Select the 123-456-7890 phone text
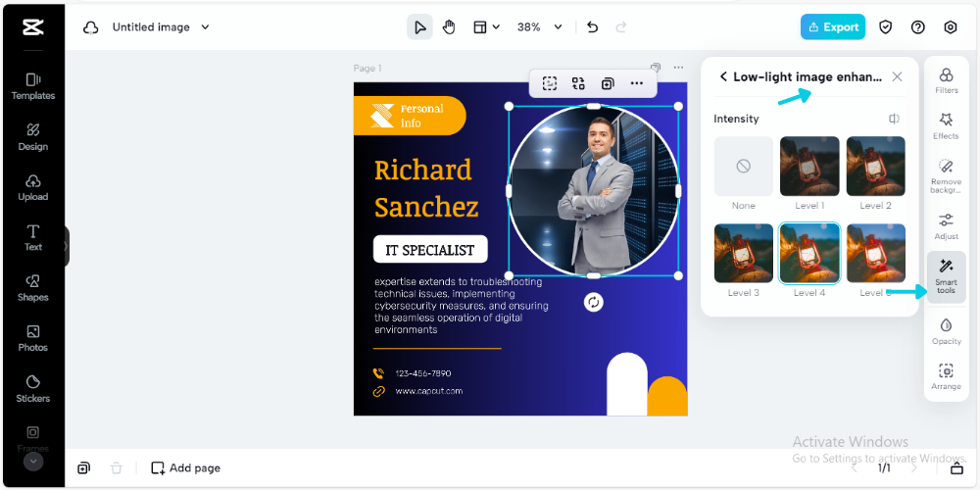Viewport: 980px width, 490px height. pyautogui.click(x=423, y=373)
